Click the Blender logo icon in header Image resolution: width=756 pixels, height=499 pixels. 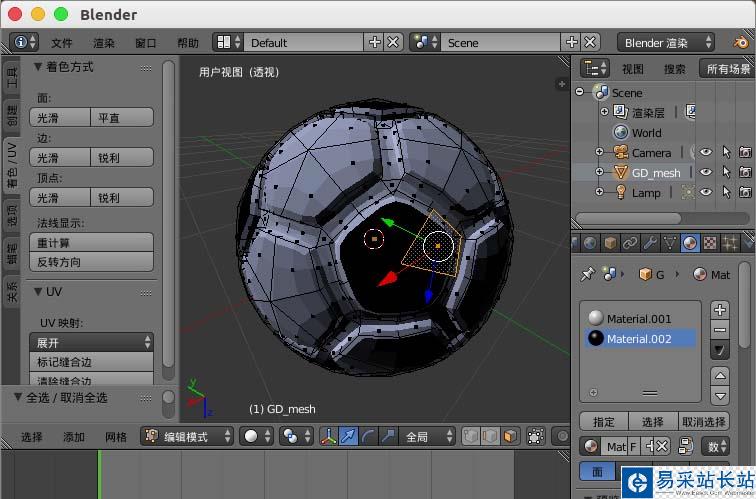(741, 42)
